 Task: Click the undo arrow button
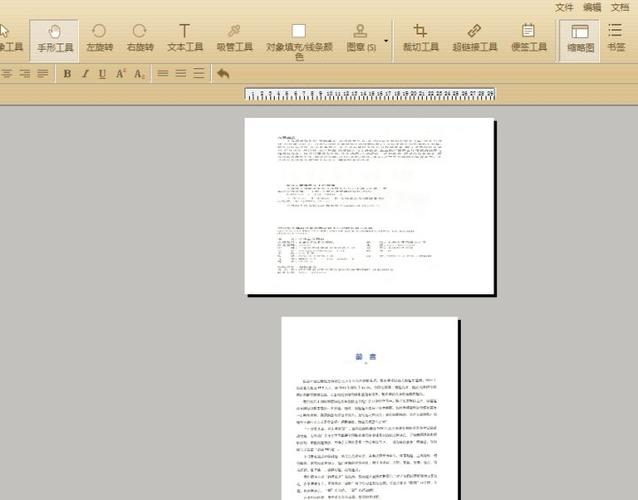[223, 74]
